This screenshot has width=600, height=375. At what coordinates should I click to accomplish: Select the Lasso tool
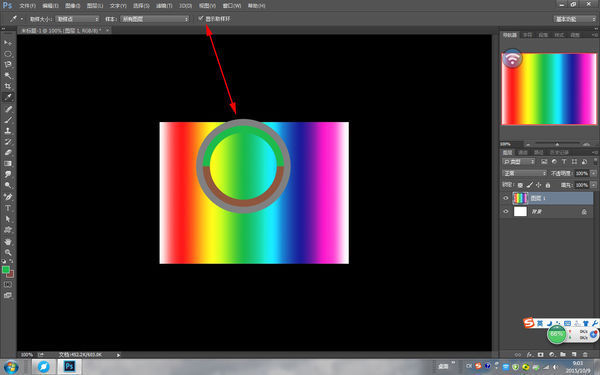click(8, 64)
